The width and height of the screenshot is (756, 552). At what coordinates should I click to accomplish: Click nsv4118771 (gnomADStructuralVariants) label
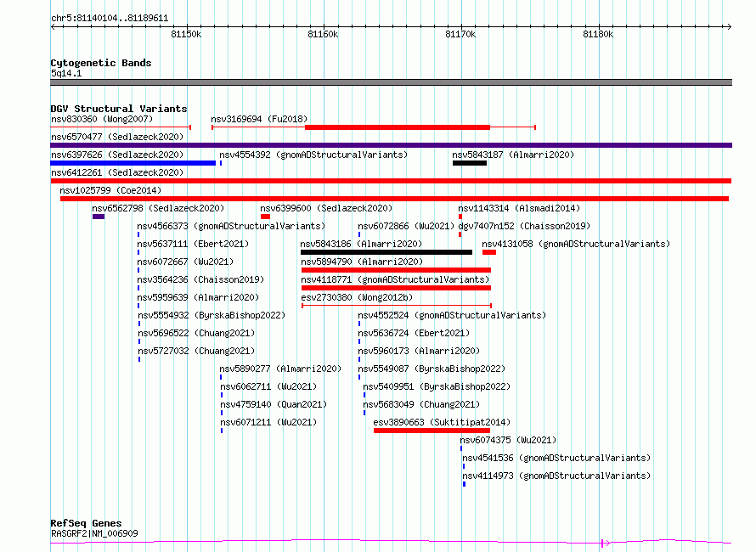pyautogui.click(x=395, y=279)
